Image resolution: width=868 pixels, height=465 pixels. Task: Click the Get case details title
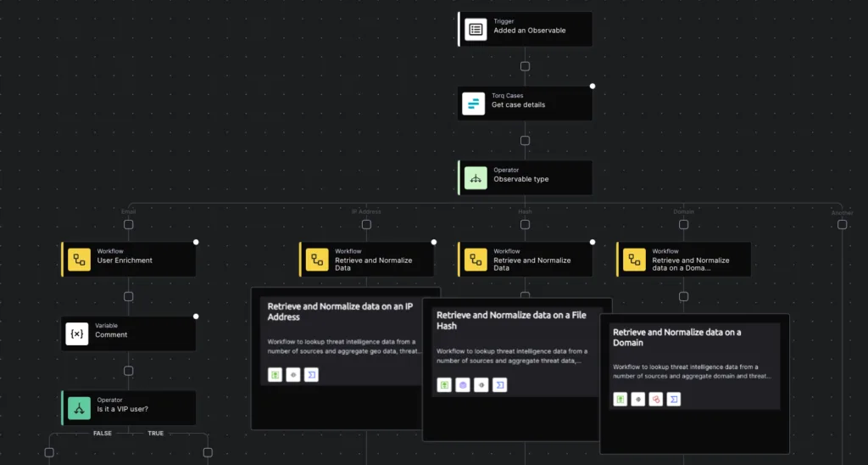pos(518,104)
